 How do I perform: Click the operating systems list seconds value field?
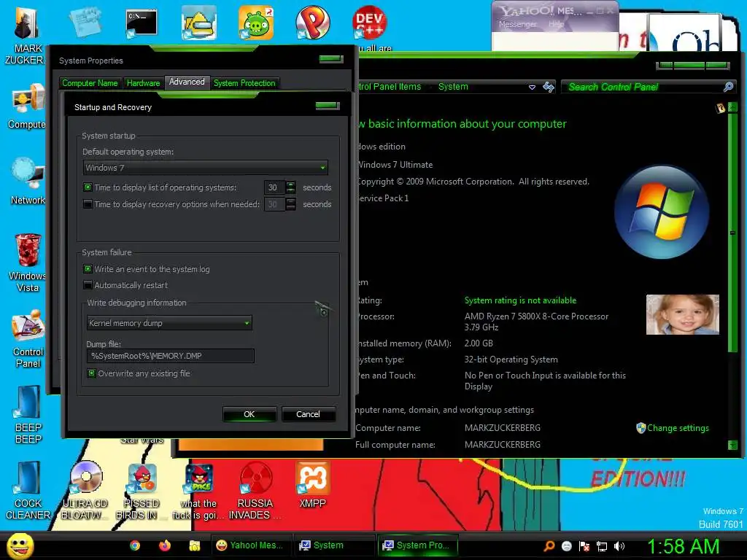pos(275,187)
